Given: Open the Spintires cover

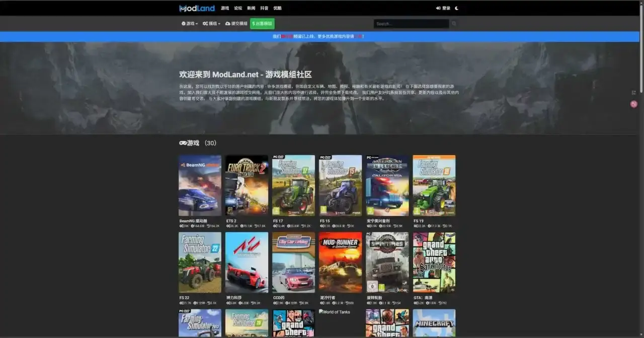Looking at the screenshot, I should (x=387, y=262).
